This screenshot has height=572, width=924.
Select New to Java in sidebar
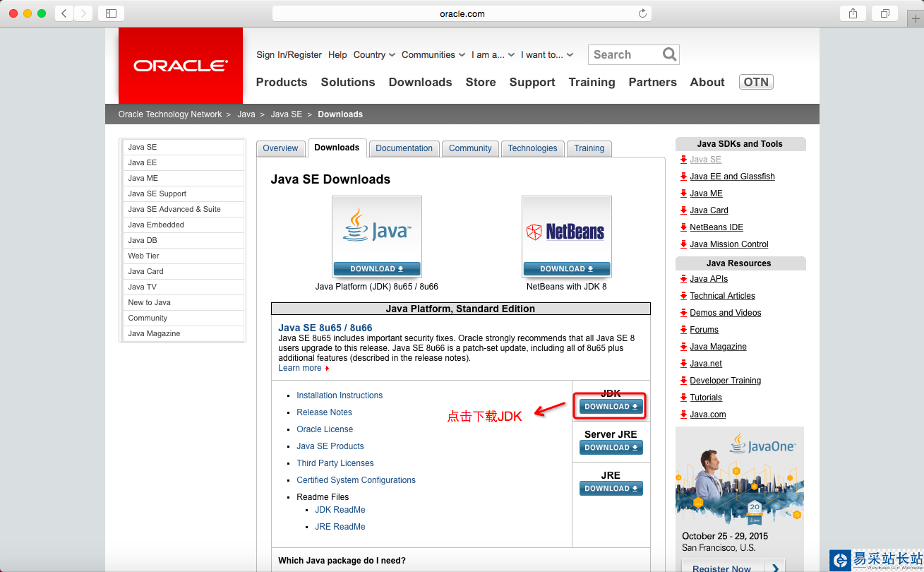[184, 302]
